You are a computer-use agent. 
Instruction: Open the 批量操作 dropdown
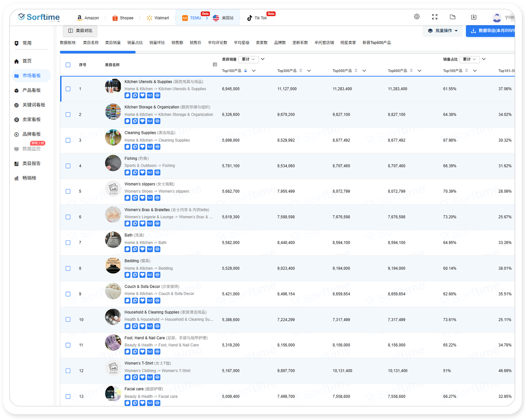443,31
